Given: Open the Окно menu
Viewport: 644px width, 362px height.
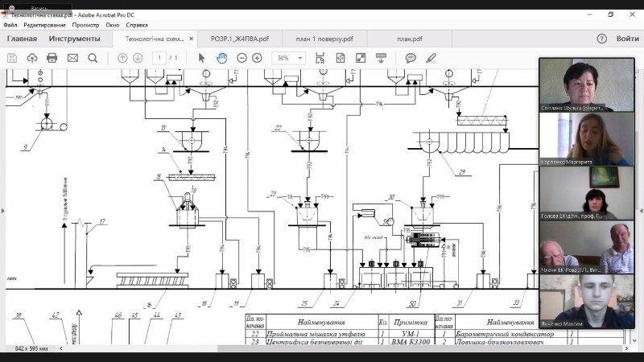Looking at the screenshot, I should (x=113, y=25).
